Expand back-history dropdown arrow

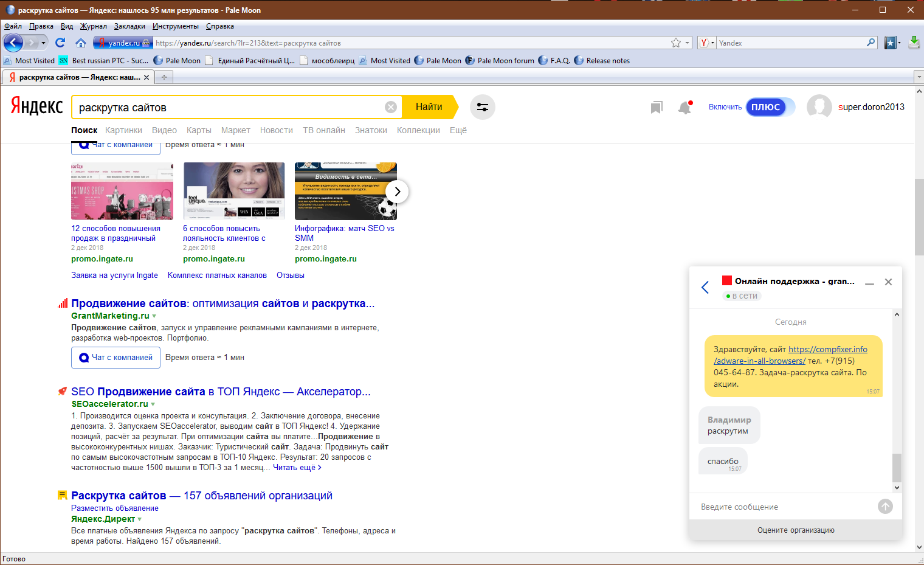point(43,43)
